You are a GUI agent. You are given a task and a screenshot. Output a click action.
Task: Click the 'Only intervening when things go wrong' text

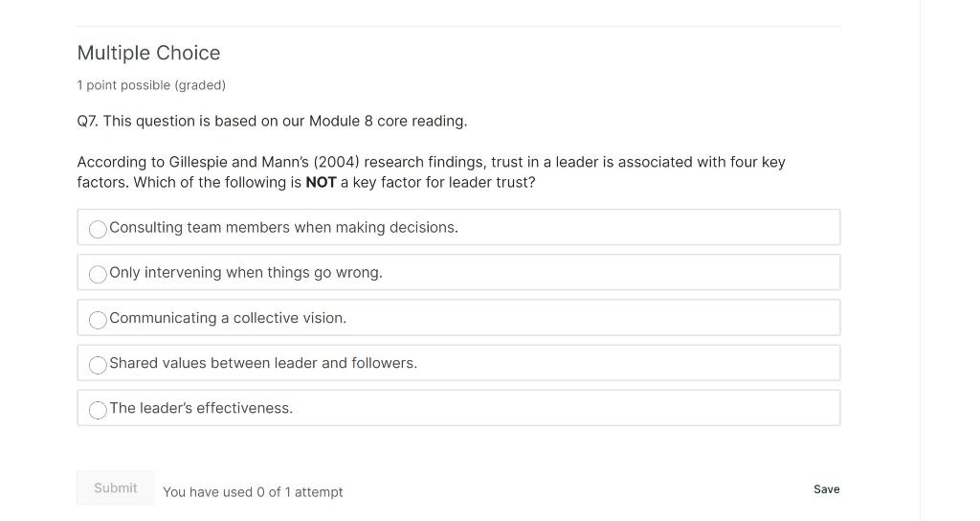tap(246, 273)
